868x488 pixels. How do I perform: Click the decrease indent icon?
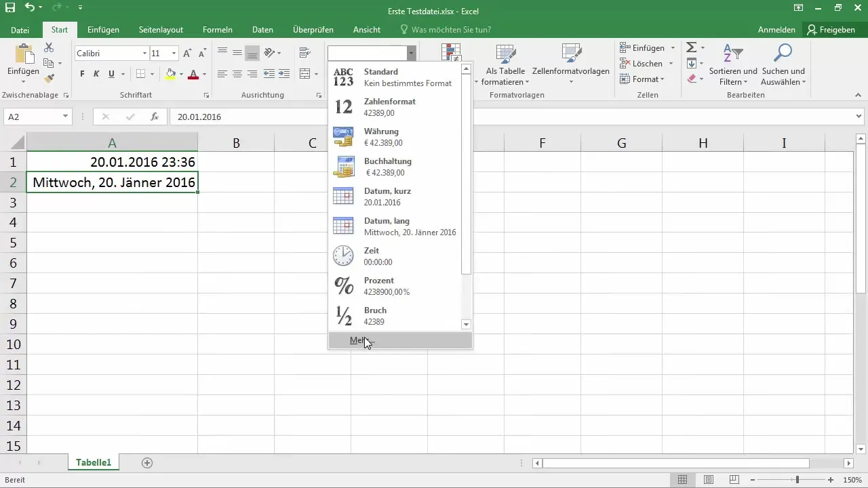pyautogui.click(x=269, y=74)
